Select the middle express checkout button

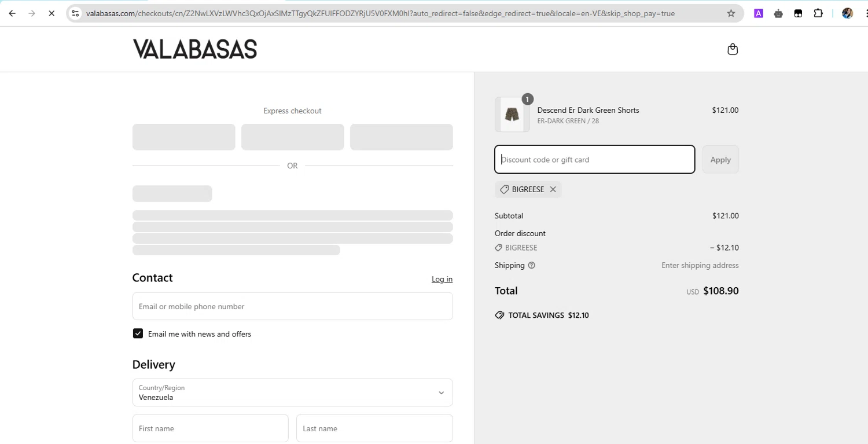click(292, 137)
